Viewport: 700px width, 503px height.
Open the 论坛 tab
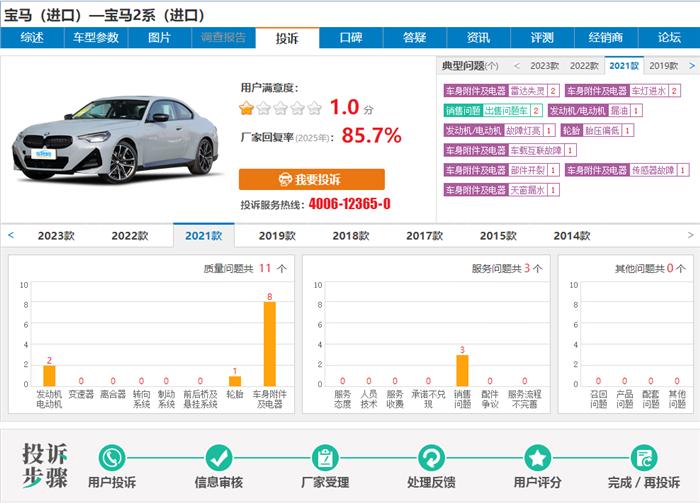coord(669,37)
